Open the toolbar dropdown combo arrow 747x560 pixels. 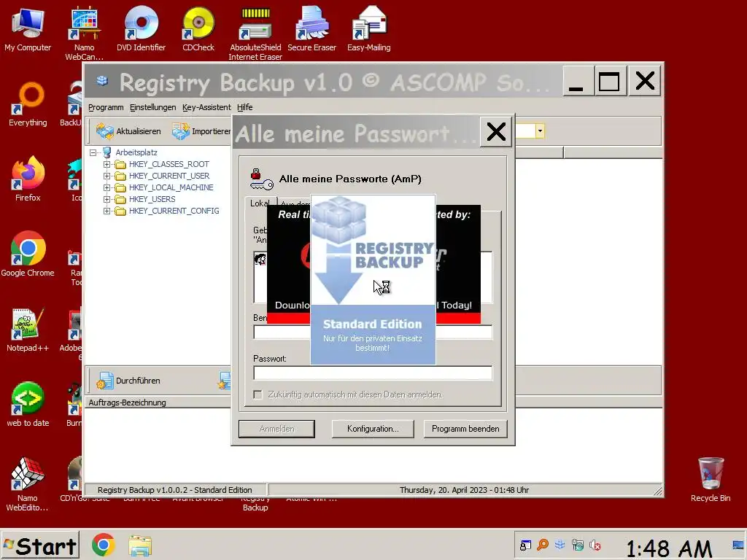(540, 131)
